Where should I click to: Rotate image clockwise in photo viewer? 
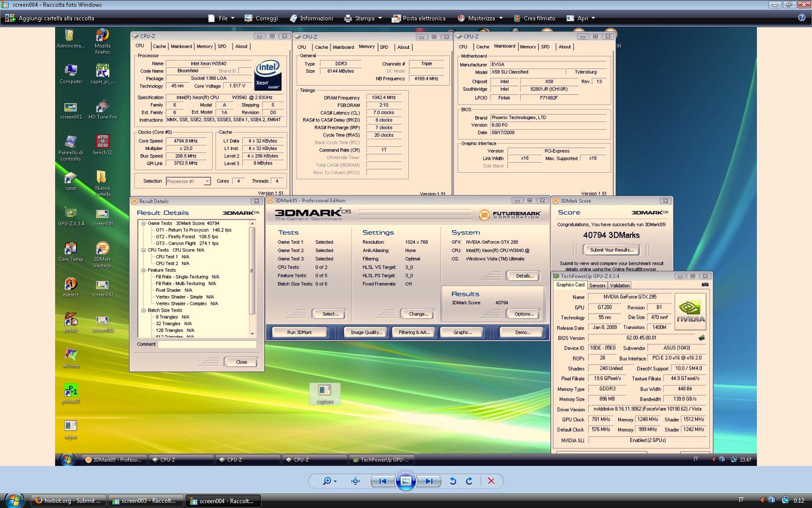click(469, 481)
